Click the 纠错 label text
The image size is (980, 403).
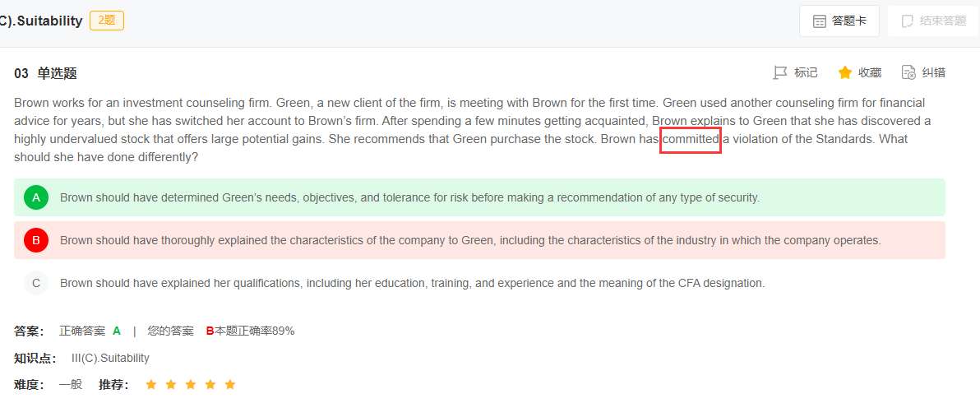[934, 73]
